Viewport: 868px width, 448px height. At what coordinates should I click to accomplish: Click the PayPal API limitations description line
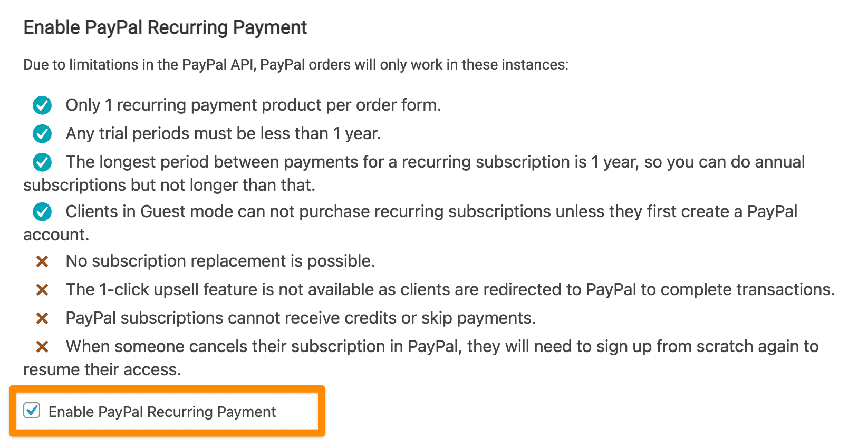coord(295,65)
